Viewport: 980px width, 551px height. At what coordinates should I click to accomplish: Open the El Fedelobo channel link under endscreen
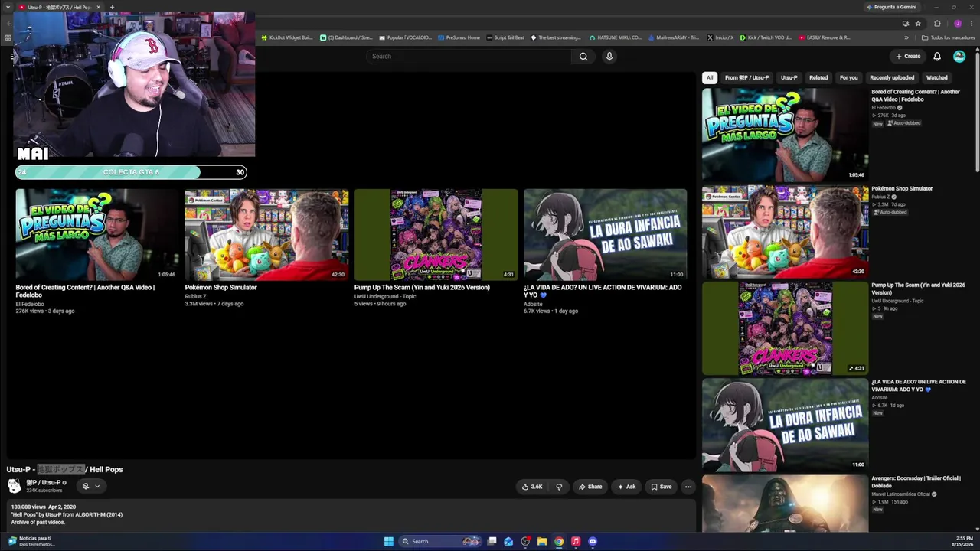30,304
